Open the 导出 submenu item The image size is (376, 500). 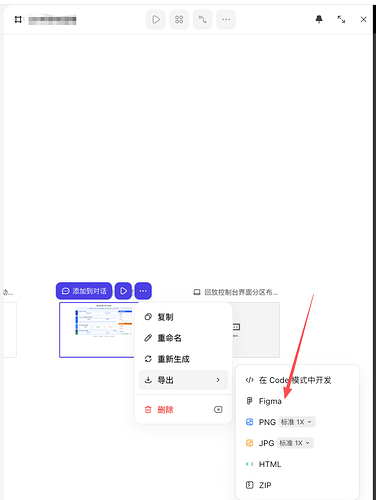pos(183,380)
